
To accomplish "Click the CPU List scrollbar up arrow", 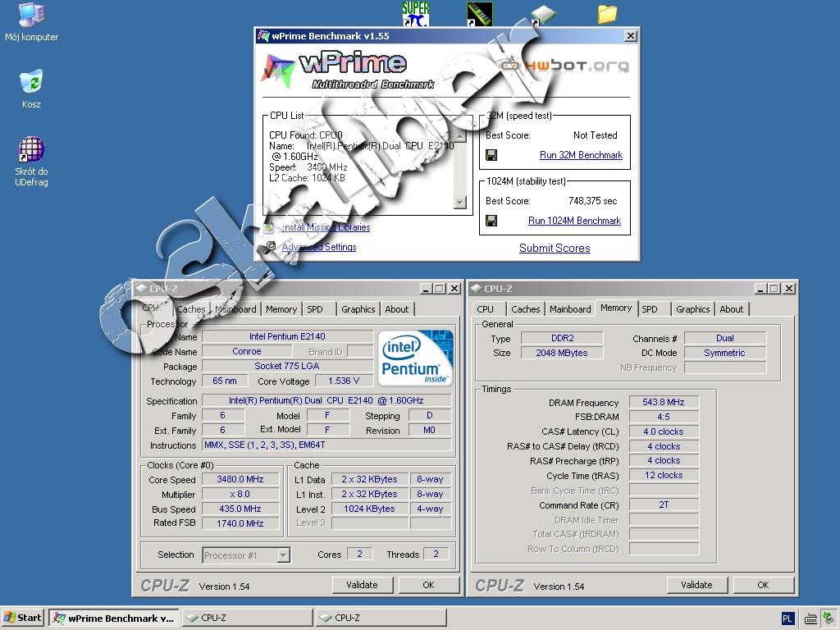I will coord(459,135).
